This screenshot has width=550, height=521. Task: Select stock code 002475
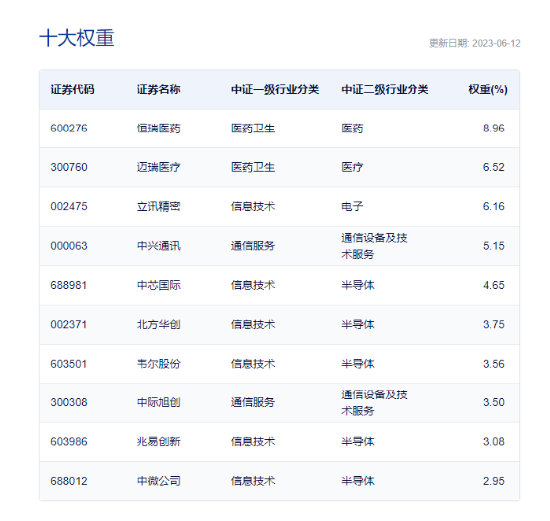click(x=69, y=206)
